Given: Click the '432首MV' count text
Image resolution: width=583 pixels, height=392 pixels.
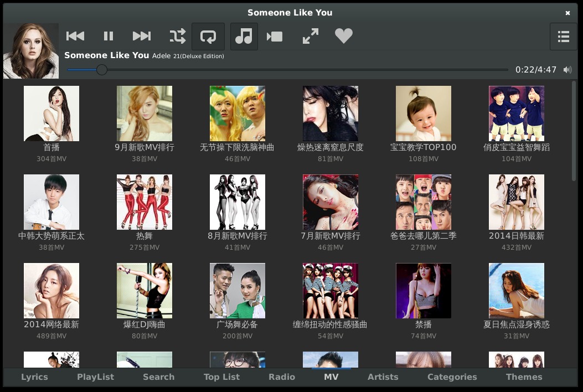Looking at the screenshot, I should pyautogui.click(x=517, y=247).
